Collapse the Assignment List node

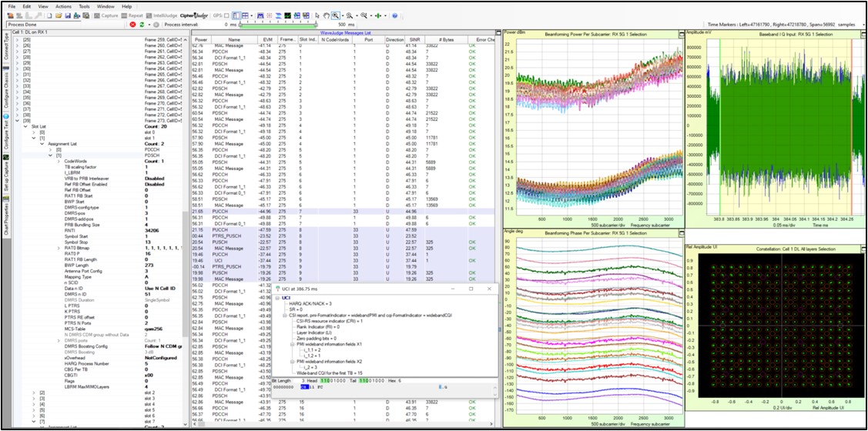click(42, 144)
